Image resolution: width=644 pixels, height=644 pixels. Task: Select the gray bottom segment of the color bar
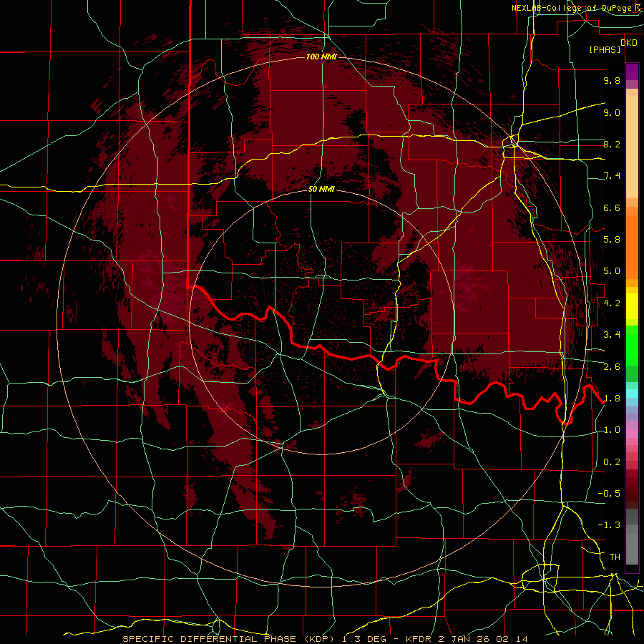point(632,545)
